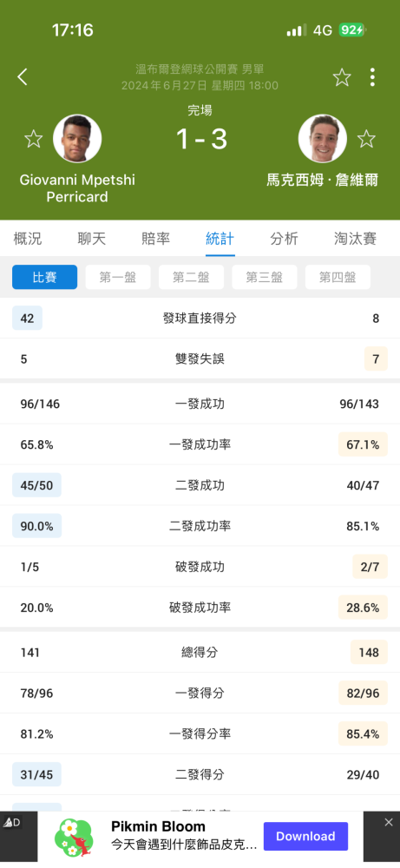Tap the back arrow icon
This screenshot has height=868, width=400.
(23, 77)
